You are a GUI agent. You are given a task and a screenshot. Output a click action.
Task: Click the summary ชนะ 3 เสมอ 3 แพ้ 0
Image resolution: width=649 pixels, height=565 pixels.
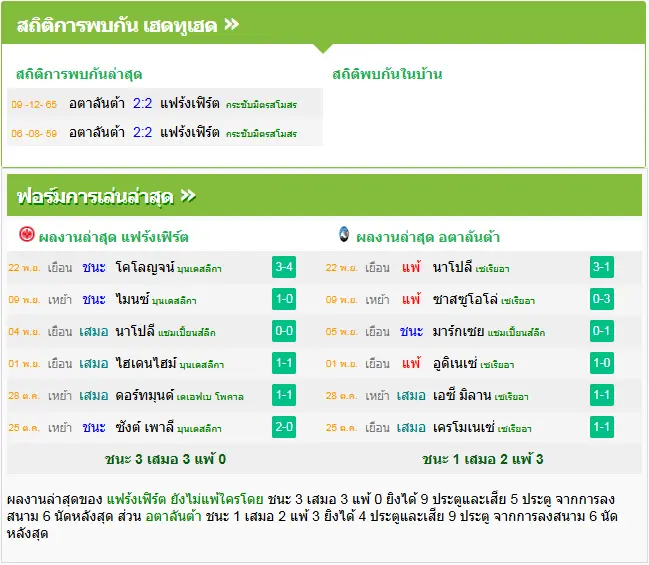coord(165,459)
